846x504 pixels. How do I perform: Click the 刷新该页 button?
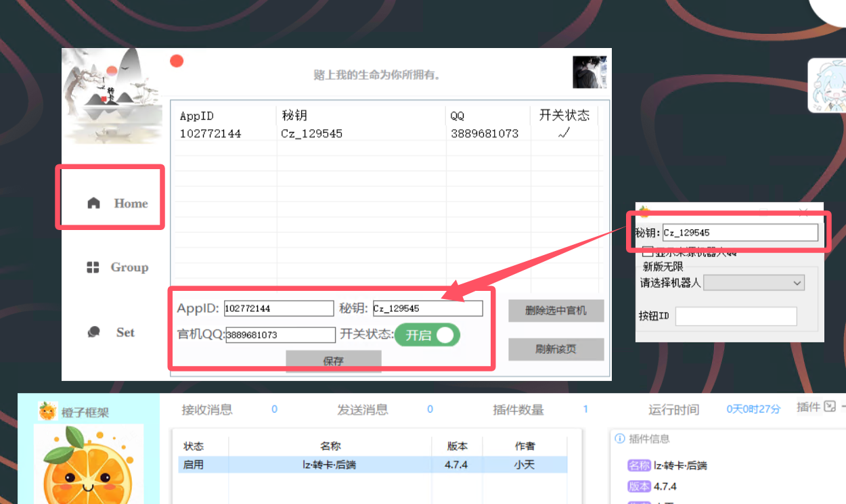pos(556,349)
